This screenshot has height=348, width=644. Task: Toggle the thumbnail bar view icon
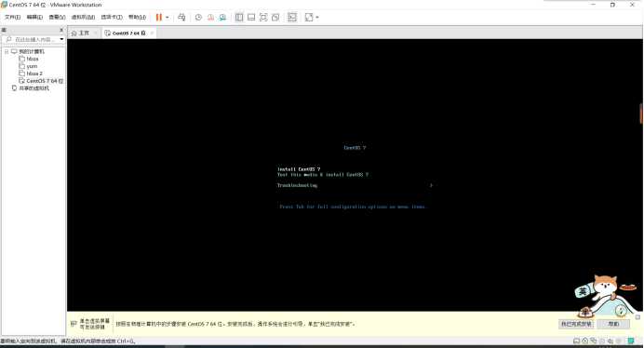tap(251, 17)
